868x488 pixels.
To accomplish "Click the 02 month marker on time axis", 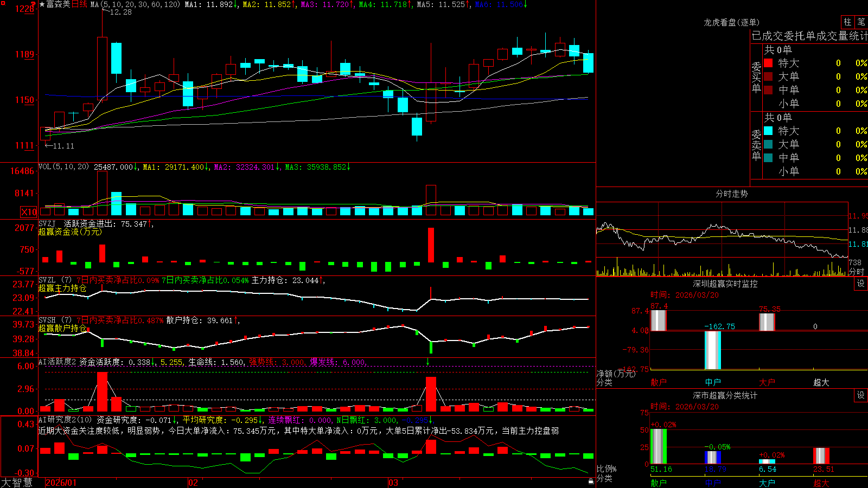I will [x=193, y=483].
